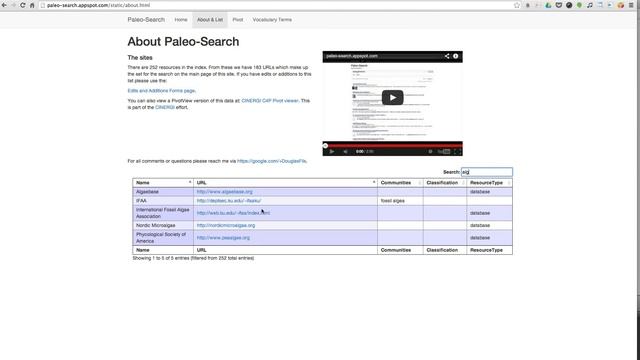Open the google.com/+DouglasFils link
Viewport: 640px width, 360px height.
[x=271, y=161]
